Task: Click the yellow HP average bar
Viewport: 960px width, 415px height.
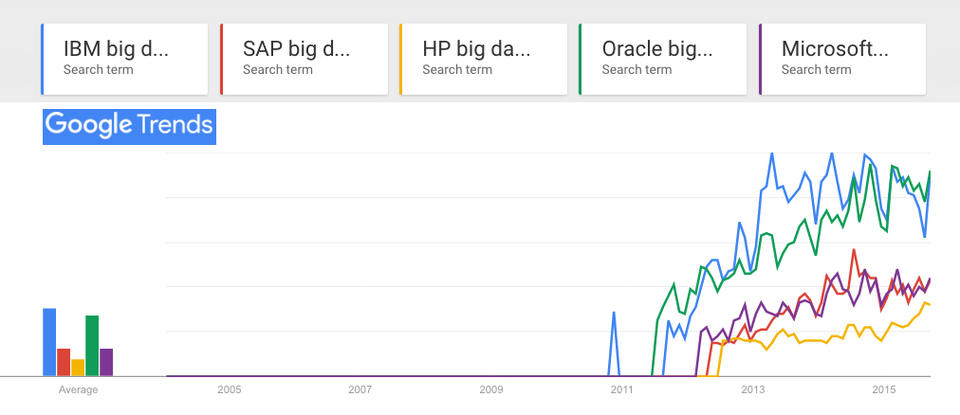Action: point(78,367)
